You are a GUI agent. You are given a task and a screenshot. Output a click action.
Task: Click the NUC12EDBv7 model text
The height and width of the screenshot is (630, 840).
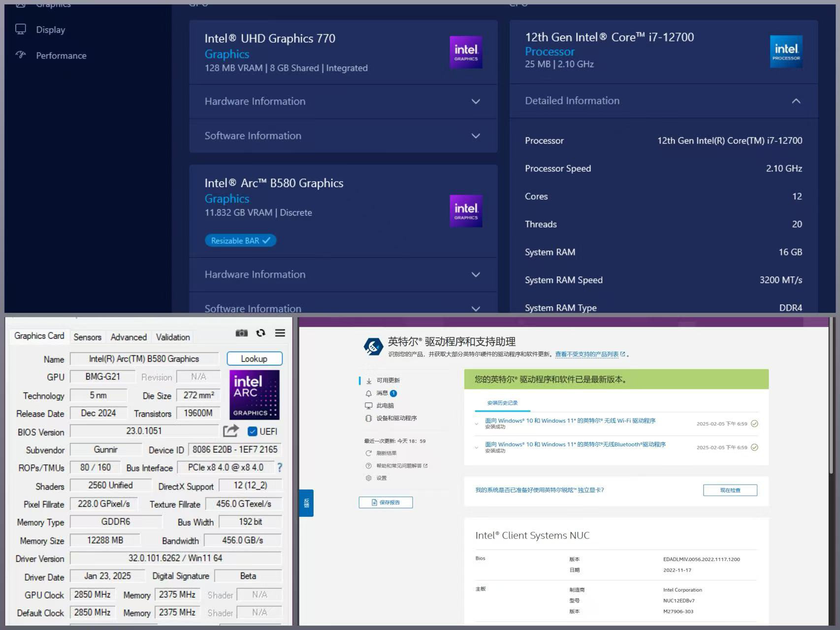[678, 600]
